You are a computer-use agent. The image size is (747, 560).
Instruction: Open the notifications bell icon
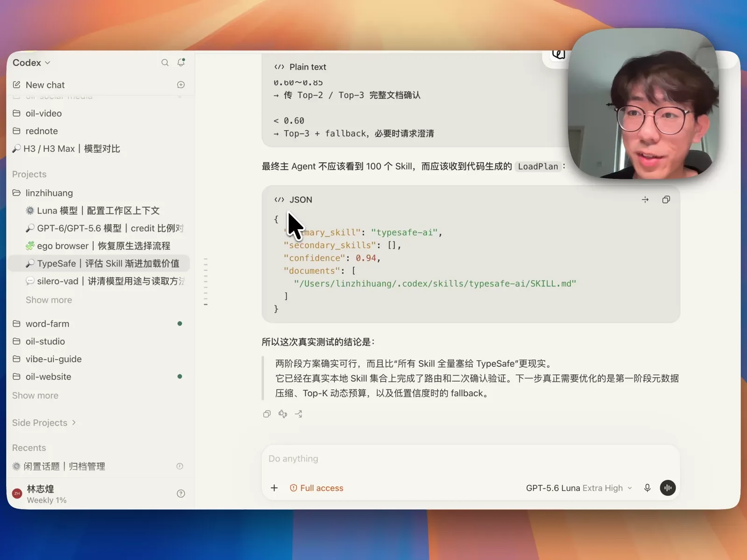(181, 62)
